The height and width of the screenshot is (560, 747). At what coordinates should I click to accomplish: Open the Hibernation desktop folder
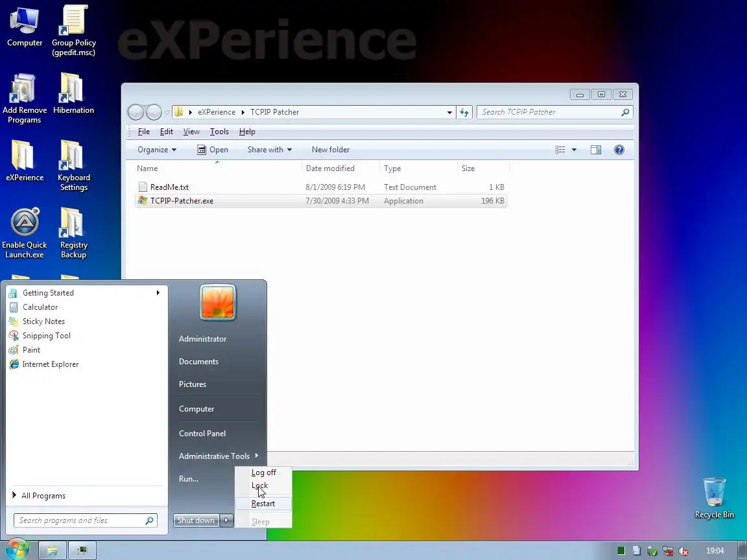tap(73, 94)
